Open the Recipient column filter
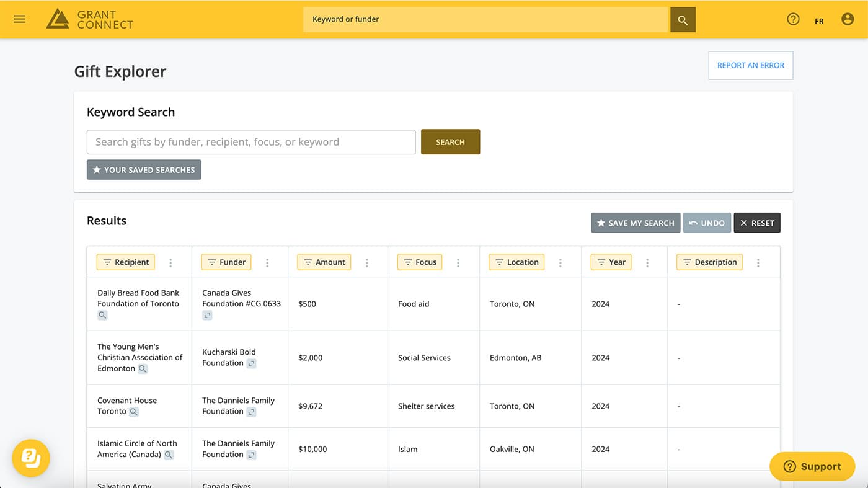The image size is (868, 488). pyautogui.click(x=126, y=262)
